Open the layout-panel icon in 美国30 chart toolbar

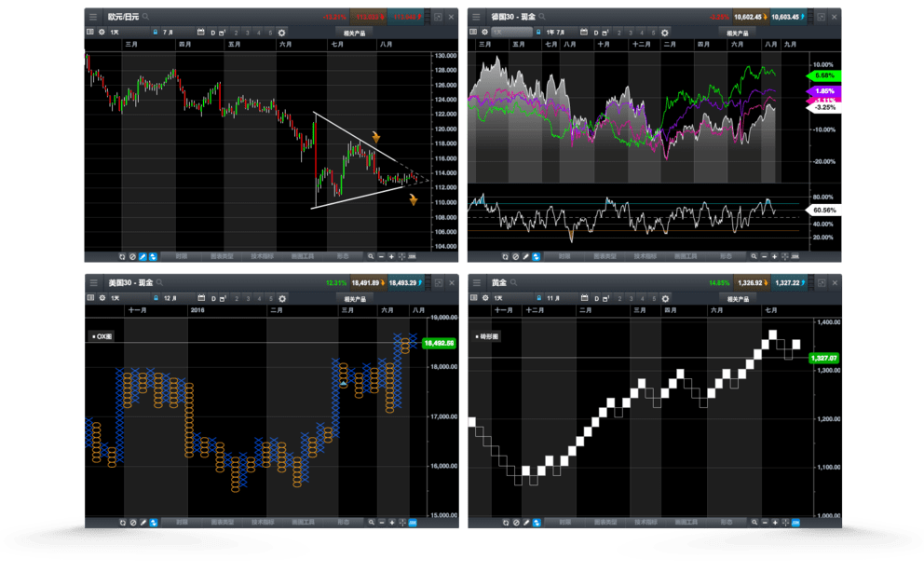(x=90, y=298)
